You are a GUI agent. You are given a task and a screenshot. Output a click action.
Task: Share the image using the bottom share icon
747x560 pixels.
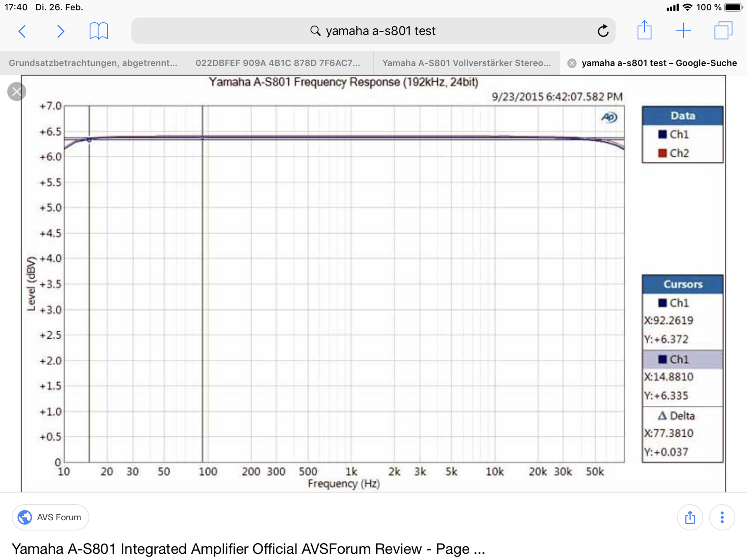(x=690, y=517)
